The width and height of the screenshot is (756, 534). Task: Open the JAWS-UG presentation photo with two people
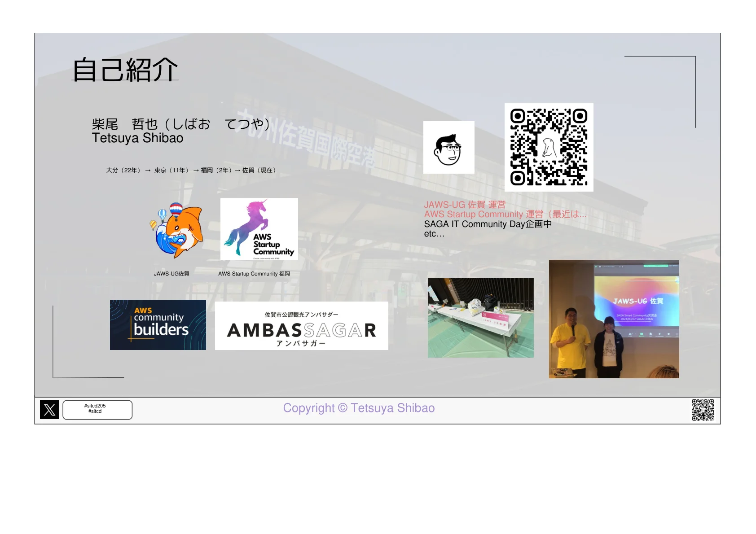coord(614,319)
